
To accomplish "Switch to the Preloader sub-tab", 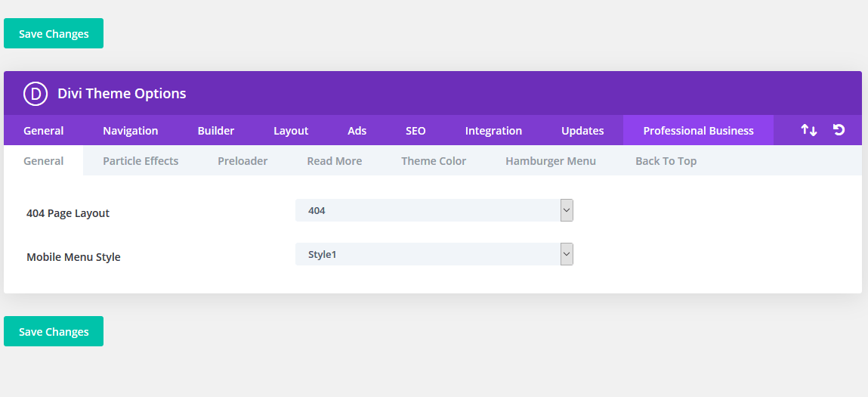I will click(x=242, y=161).
